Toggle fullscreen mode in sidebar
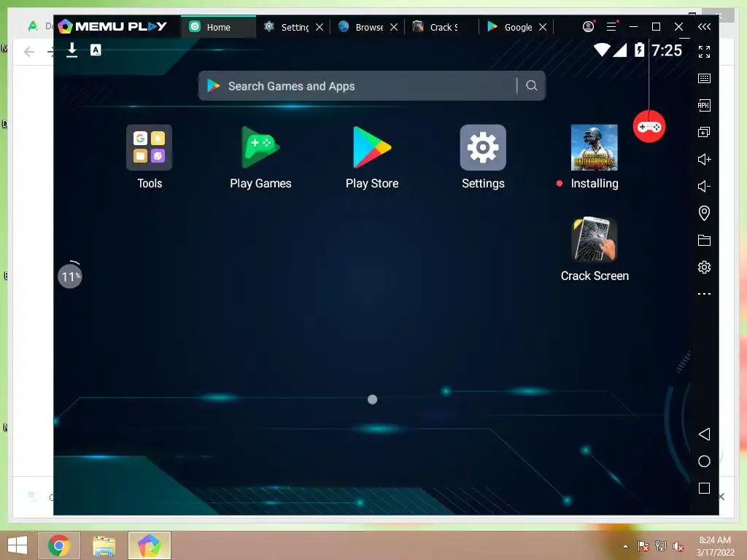Image resolution: width=747 pixels, height=560 pixels. click(x=704, y=52)
